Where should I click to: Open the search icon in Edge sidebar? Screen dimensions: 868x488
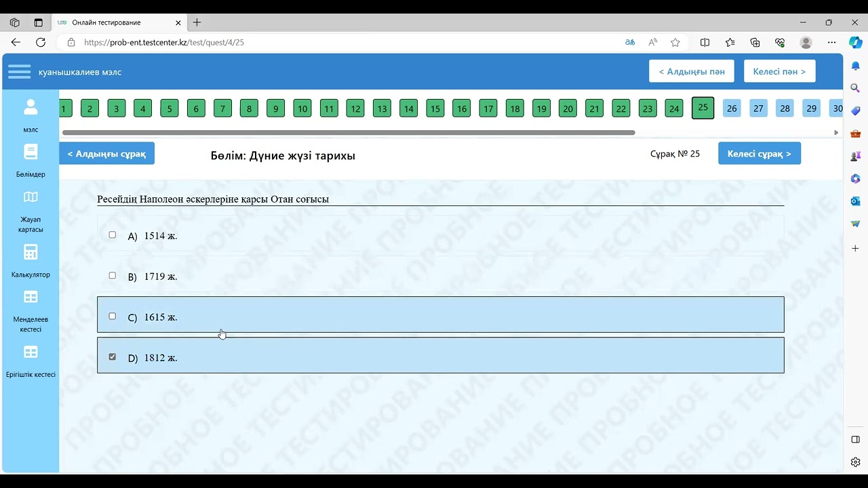[855, 88]
